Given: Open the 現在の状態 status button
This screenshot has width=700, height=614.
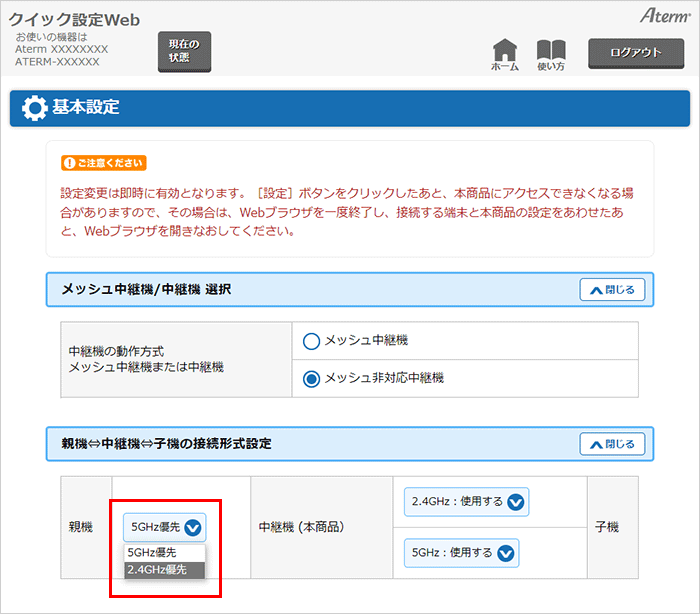Looking at the screenshot, I should [x=184, y=51].
